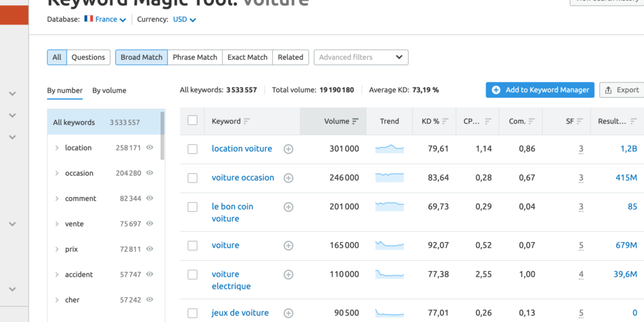
Task: Click the keyword groups list scrollbar
Action: pyautogui.click(x=162, y=135)
